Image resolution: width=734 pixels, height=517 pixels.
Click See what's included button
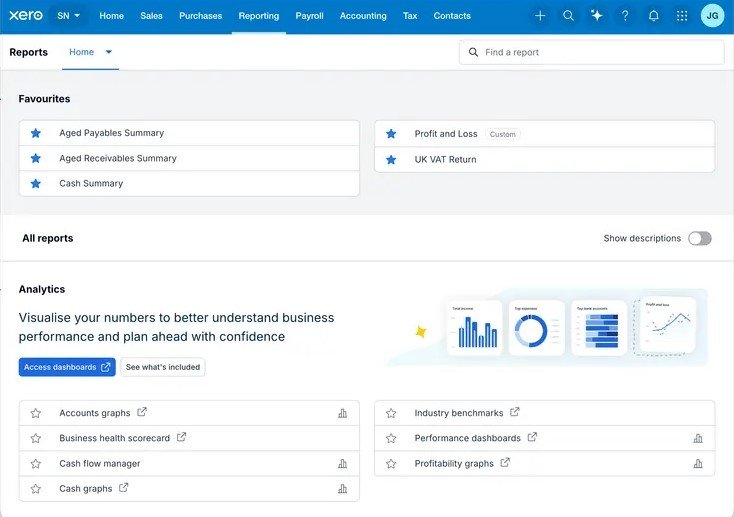pos(163,367)
